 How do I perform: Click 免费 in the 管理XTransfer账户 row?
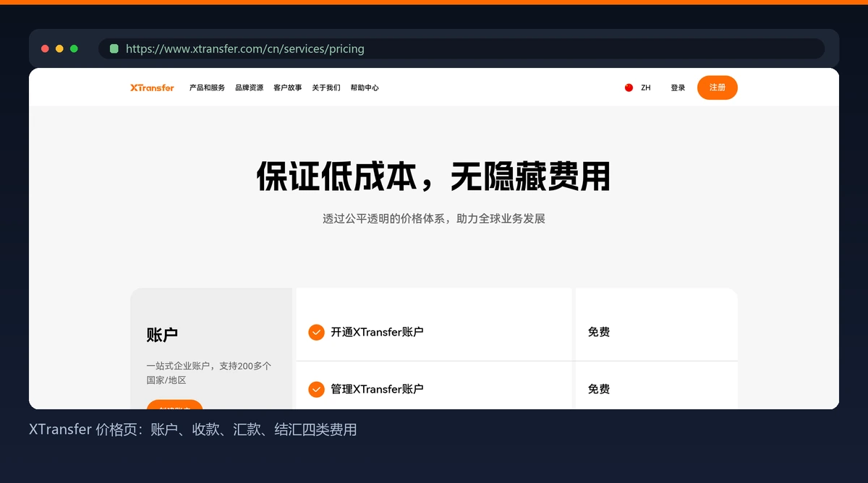coord(599,389)
